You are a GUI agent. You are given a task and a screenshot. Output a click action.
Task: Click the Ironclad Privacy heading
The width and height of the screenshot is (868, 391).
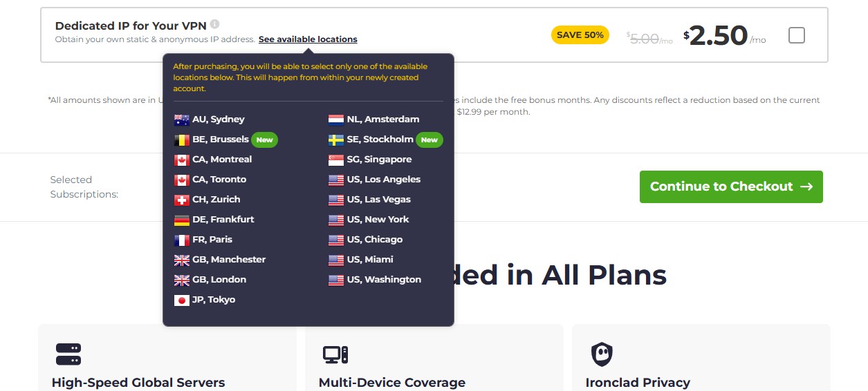[638, 383]
